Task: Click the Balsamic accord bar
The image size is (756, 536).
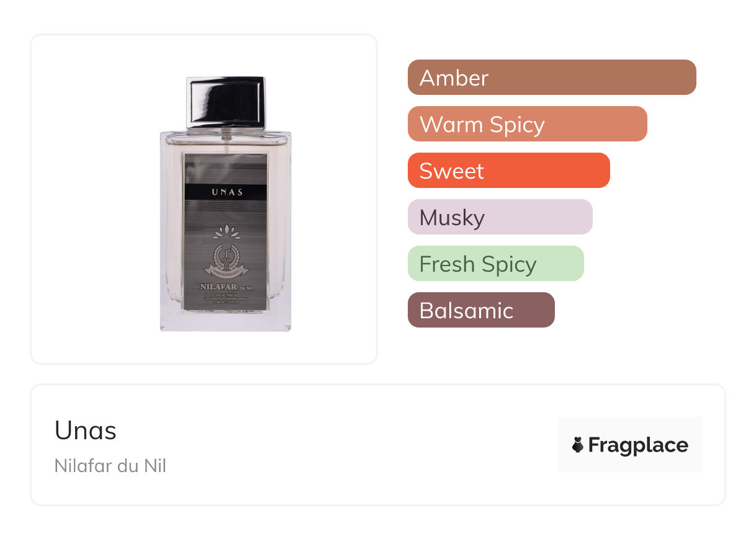Action: 481,310
